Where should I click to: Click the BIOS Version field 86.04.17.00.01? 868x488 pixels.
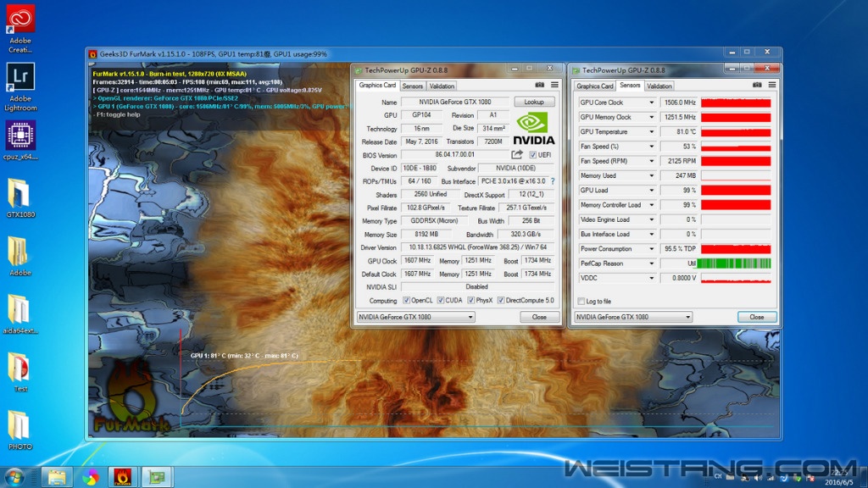[454, 155]
